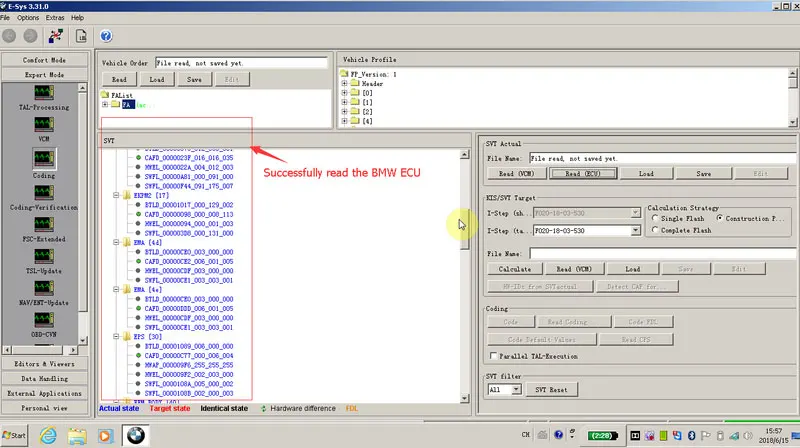The height and width of the screenshot is (448, 800).
Task: Open the File menu
Action: click(x=5, y=17)
